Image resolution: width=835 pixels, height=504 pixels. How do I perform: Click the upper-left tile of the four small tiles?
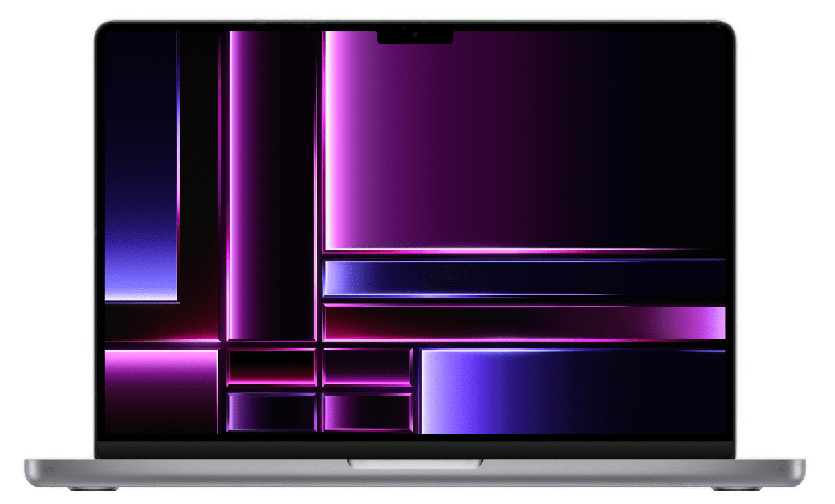pos(271,366)
